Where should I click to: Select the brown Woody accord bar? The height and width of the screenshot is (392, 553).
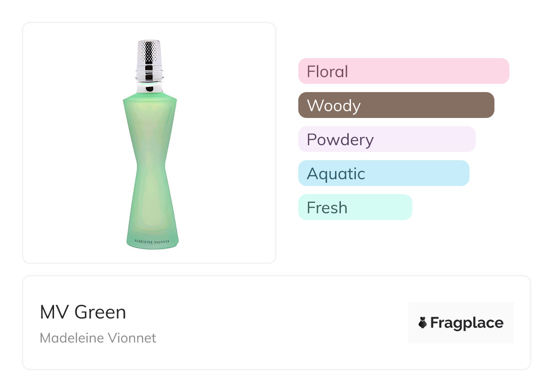[x=396, y=105]
